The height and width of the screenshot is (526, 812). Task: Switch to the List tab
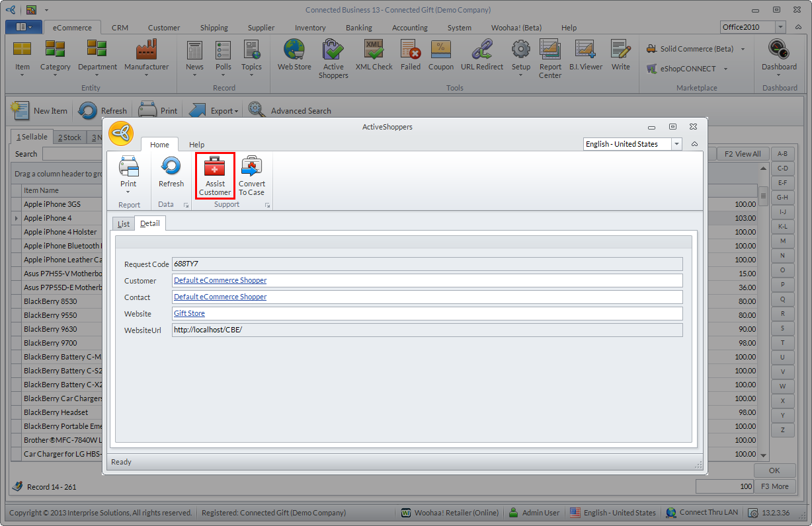(124, 224)
